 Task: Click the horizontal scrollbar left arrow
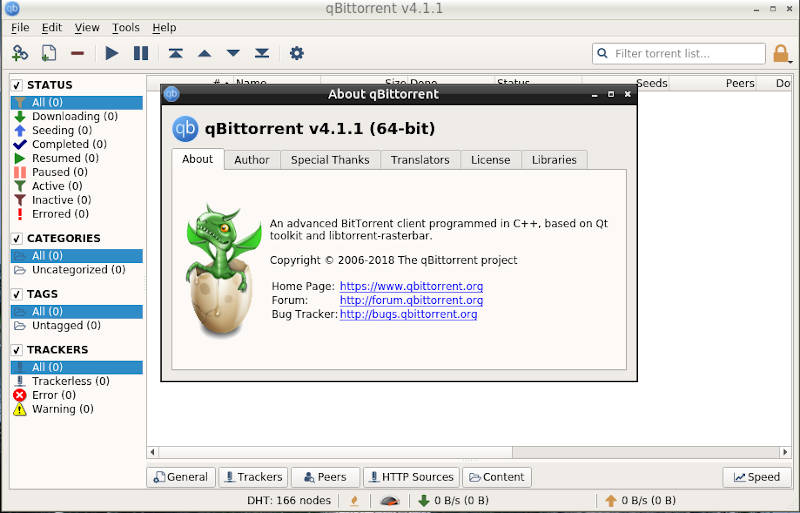[153, 452]
